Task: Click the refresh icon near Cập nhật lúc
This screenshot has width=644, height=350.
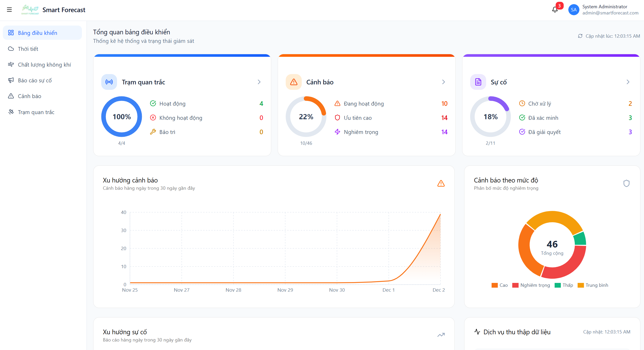Action: tap(580, 36)
